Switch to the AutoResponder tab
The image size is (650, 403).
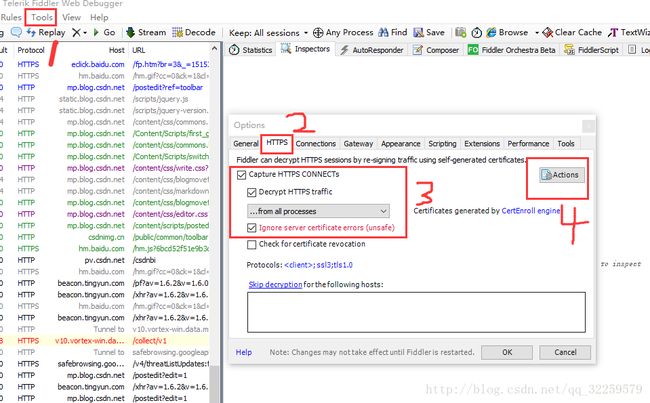[x=371, y=50]
